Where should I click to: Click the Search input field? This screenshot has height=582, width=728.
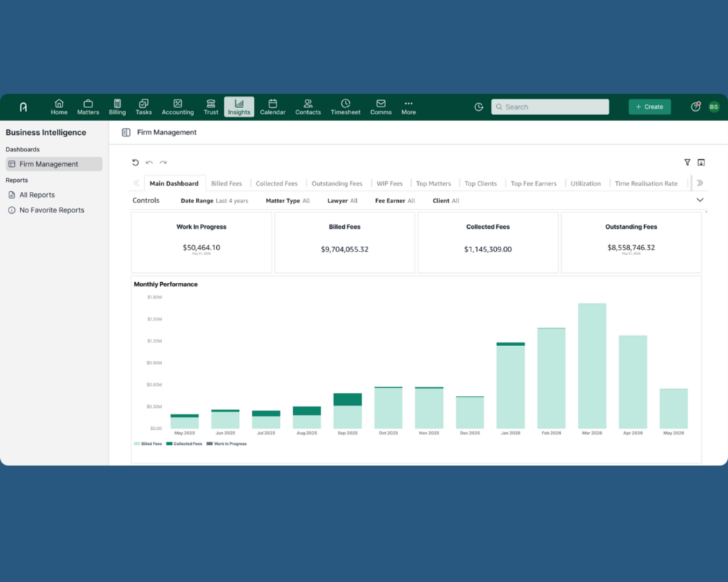pyautogui.click(x=550, y=107)
